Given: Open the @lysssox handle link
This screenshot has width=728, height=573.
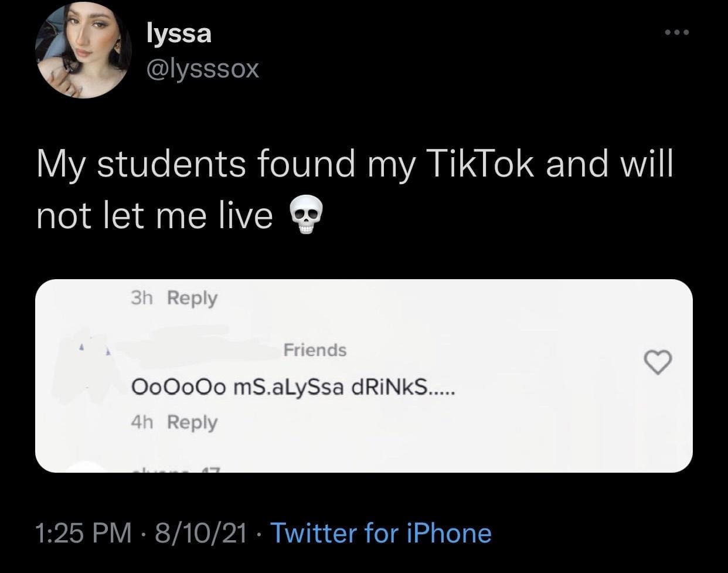Looking at the screenshot, I should click(x=202, y=70).
